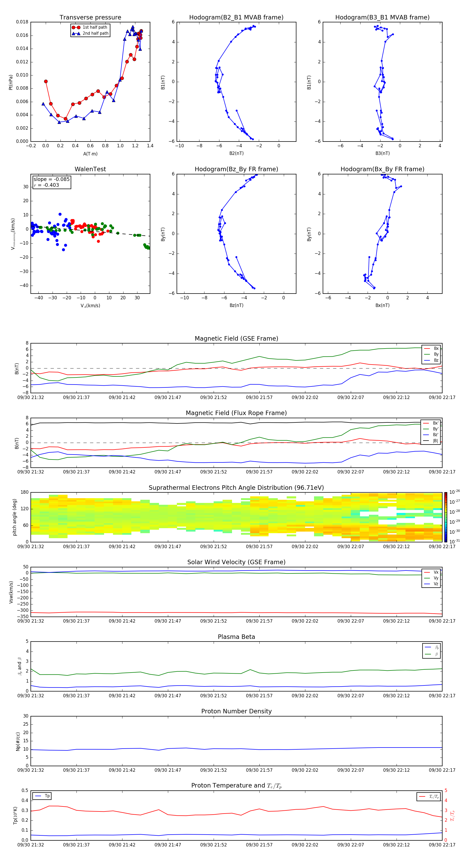Click the pitch angle colorbar
The image size is (473, 868).
tap(446, 517)
